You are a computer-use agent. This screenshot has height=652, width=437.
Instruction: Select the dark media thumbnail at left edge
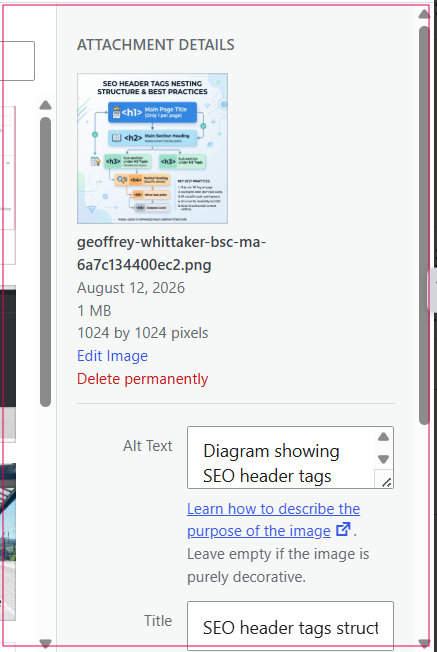click(x=8, y=364)
